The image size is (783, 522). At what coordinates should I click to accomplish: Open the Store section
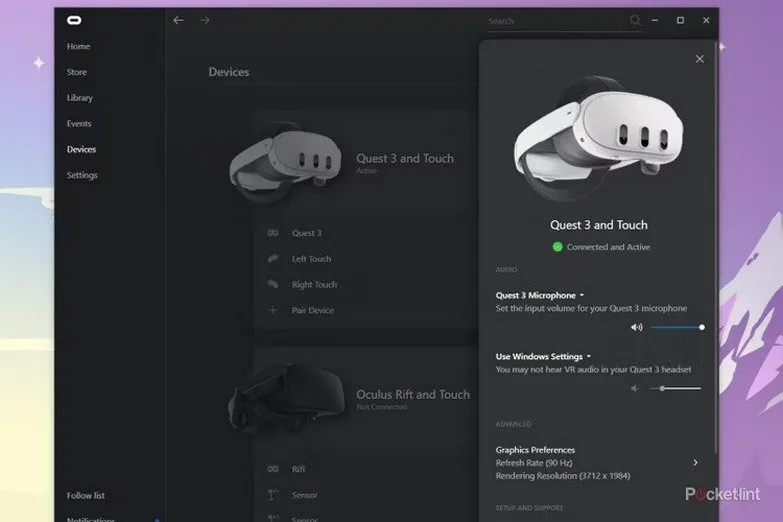point(77,72)
